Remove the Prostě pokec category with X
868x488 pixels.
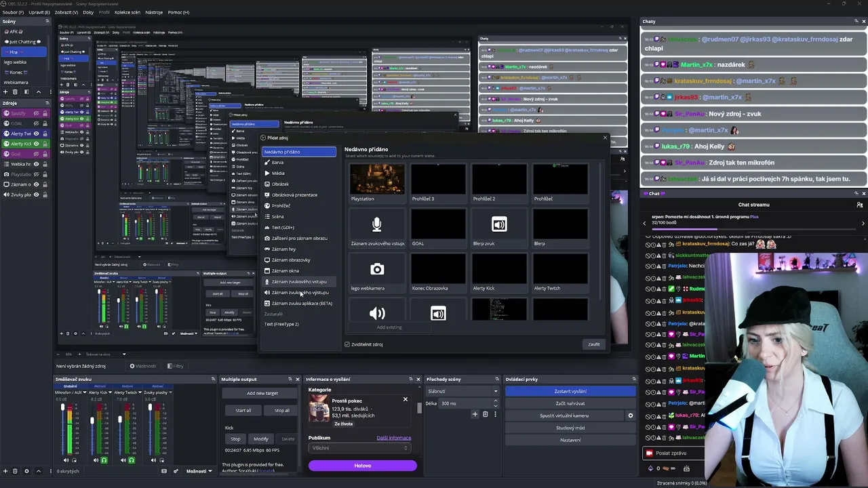(x=406, y=399)
